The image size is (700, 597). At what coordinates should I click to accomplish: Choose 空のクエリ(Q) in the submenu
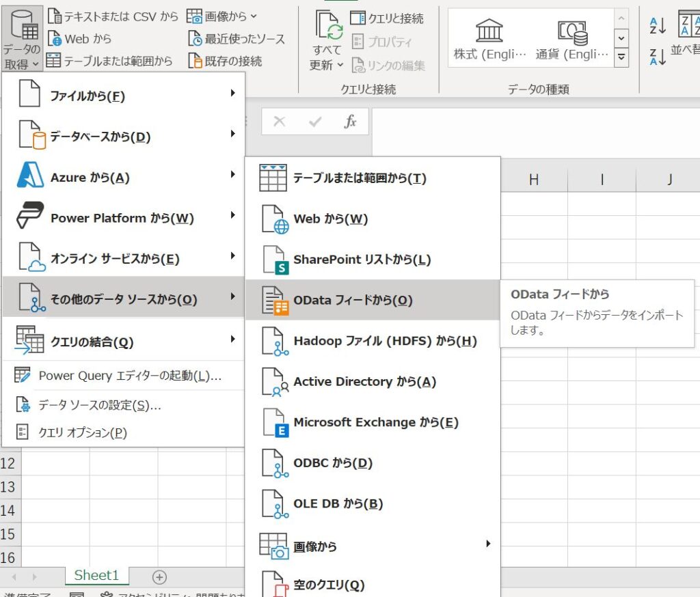tap(373, 583)
